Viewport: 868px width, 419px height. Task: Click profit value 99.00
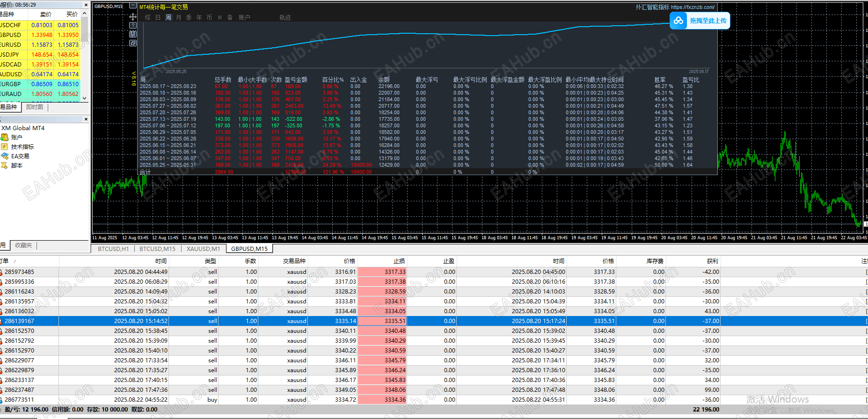click(712, 390)
